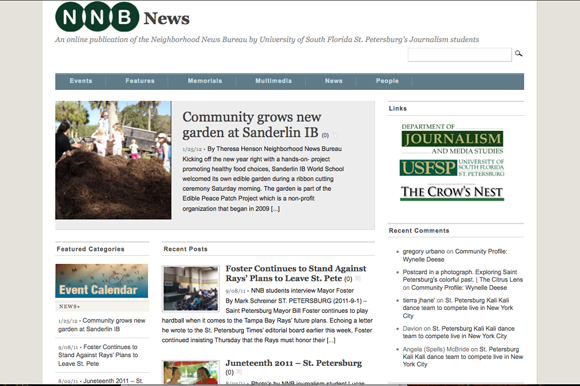Open the Juneteenth 2011 post thumbnail

point(191,373)
